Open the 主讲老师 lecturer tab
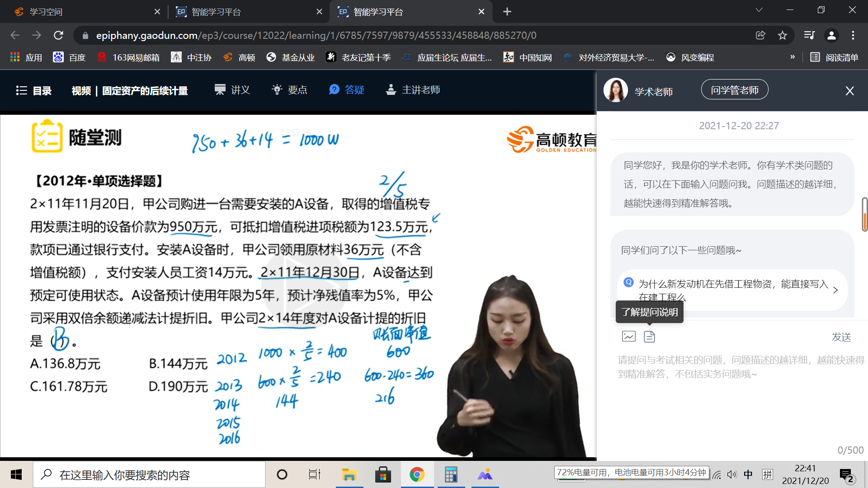The image size is (868, 488). click(x=413, y=90)
